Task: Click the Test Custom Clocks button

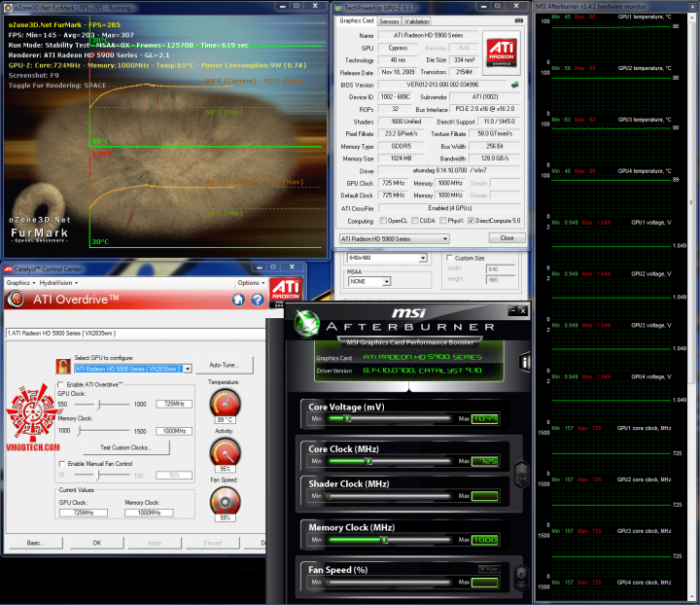Action: [126, 447]
